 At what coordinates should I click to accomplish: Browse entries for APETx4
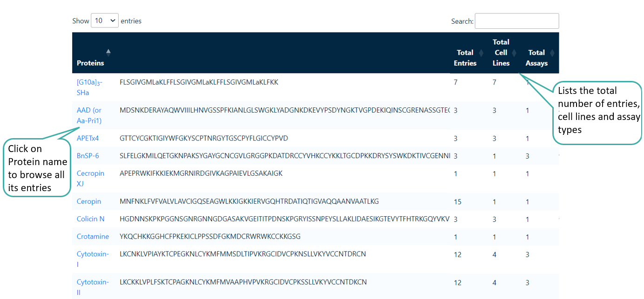pyautogui.click(x=87, y=138)
